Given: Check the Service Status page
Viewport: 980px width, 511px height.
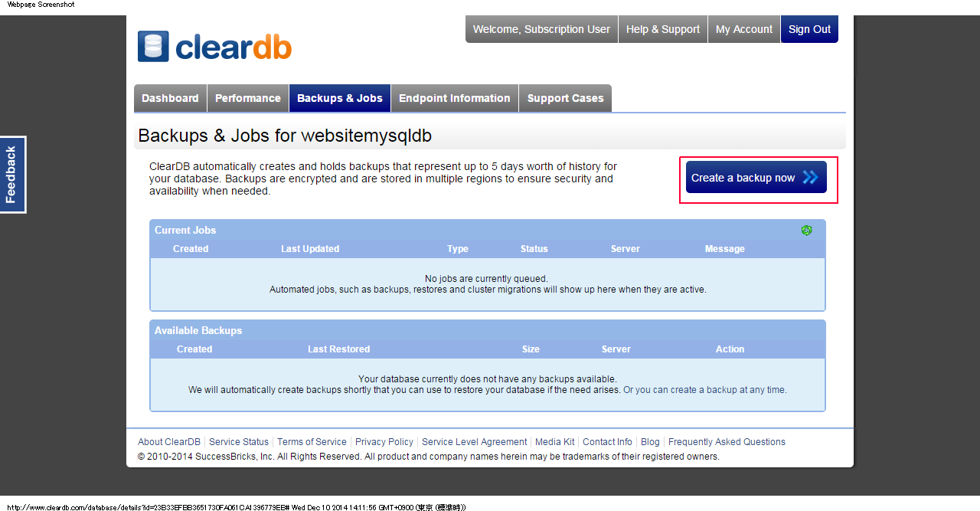Looking at the screenshot, I should pyautogui.click(x=239, y=441).
